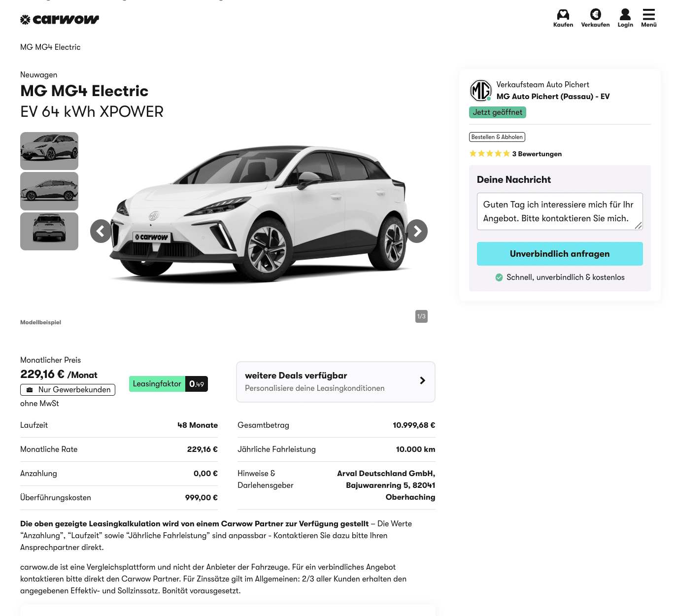
Task: Open the Kaufen menu icon
Action: 563,14
